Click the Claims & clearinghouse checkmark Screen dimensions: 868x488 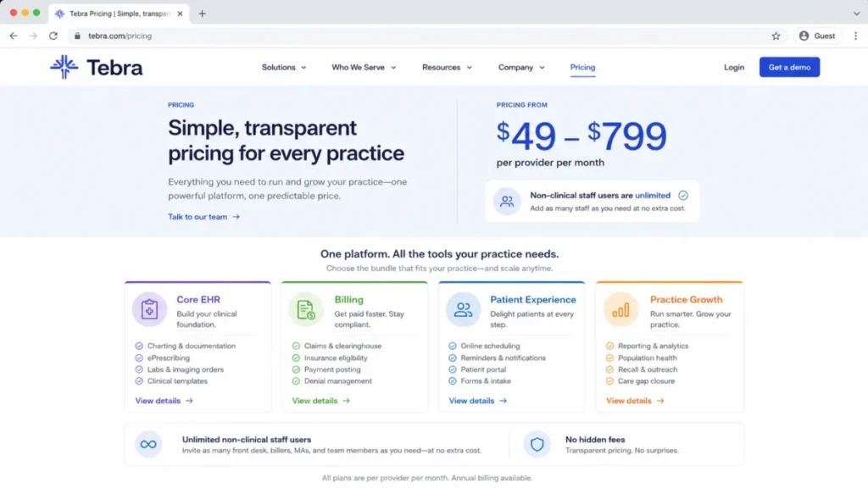(296, 346)
